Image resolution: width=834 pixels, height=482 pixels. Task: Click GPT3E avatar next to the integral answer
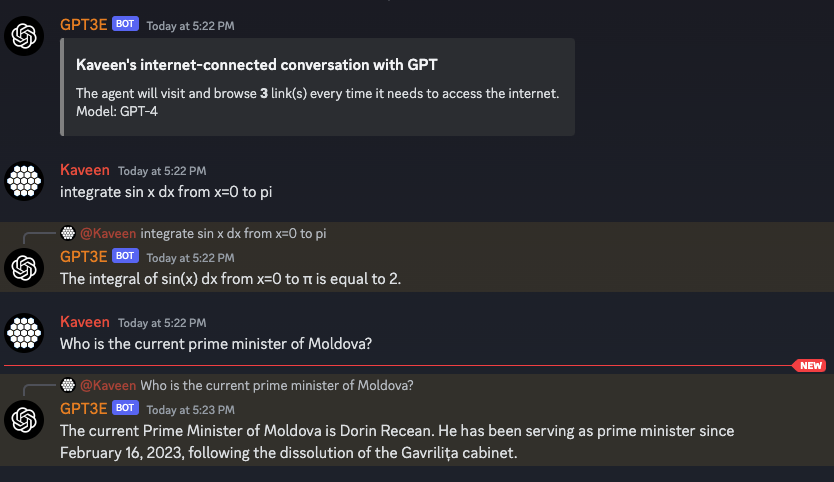24,267
